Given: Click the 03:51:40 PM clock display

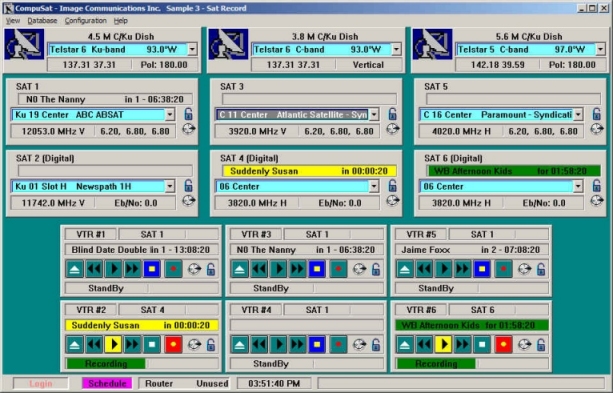Looking at the screenshot, I should [x=274, y=384].
